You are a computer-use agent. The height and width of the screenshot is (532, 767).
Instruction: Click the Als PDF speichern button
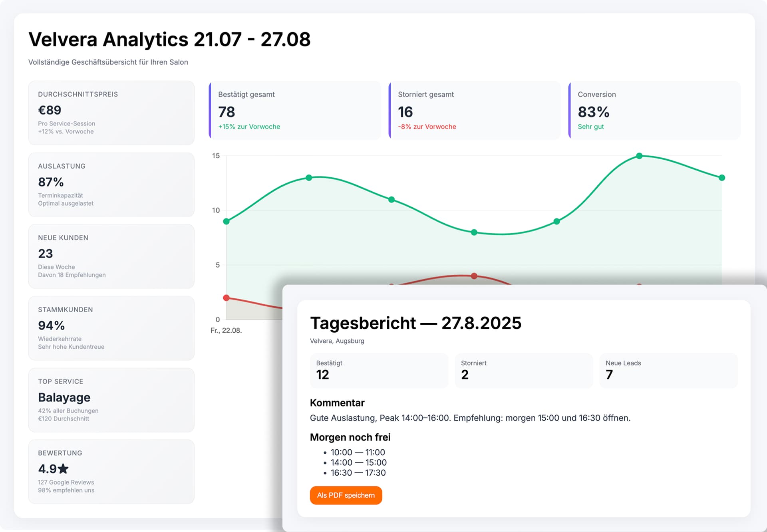346,495
